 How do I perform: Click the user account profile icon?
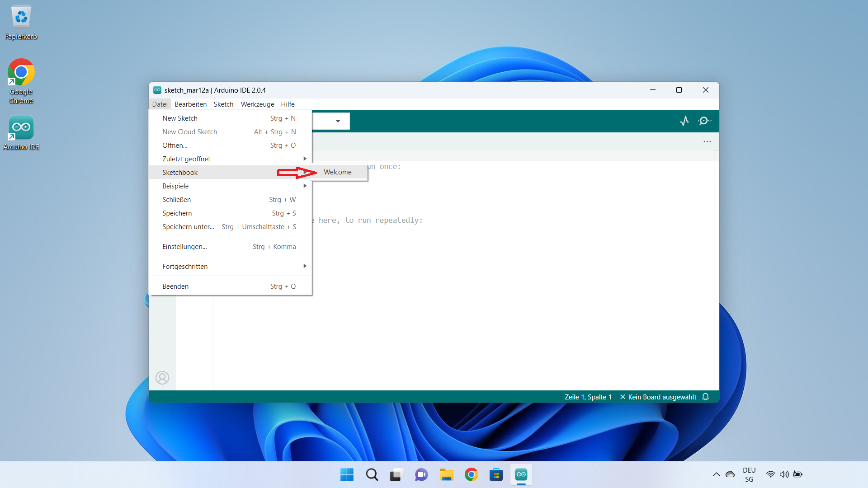pyautogui.click(x=162, y=377)
